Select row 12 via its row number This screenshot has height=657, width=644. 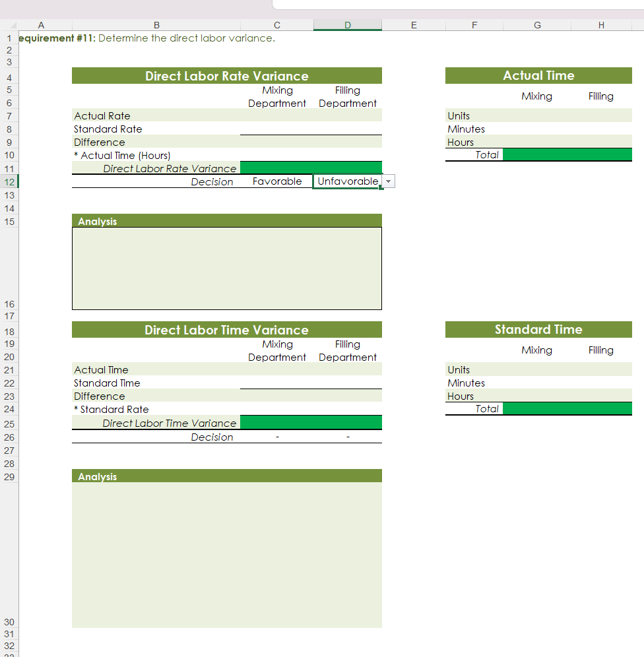[x=9, y=181]
